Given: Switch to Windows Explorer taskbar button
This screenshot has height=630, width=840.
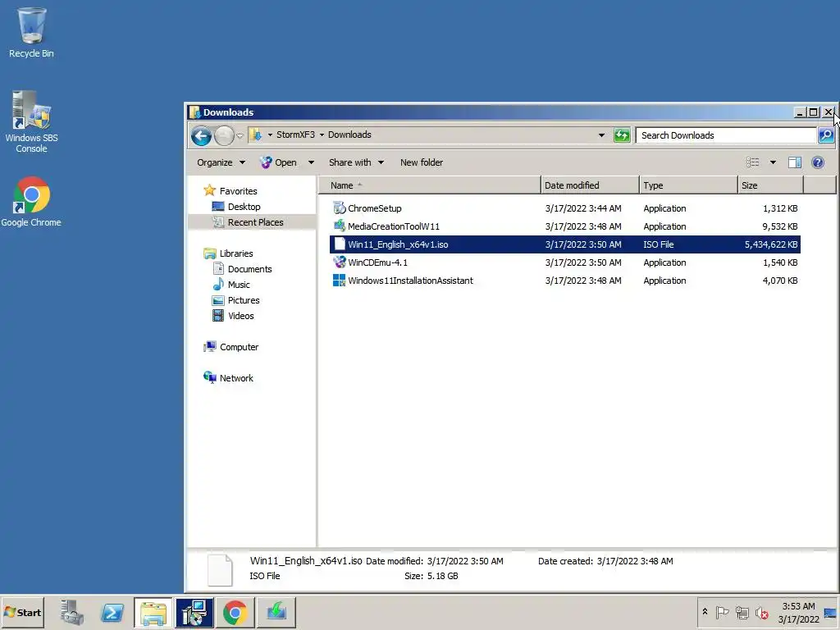Looking at the screenshot, I should point(153,612).
